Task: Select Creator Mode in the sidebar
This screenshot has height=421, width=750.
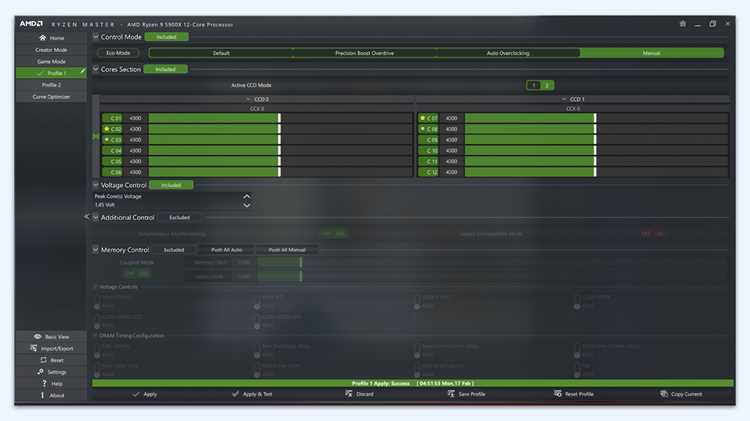Action: tap(51, 50)
